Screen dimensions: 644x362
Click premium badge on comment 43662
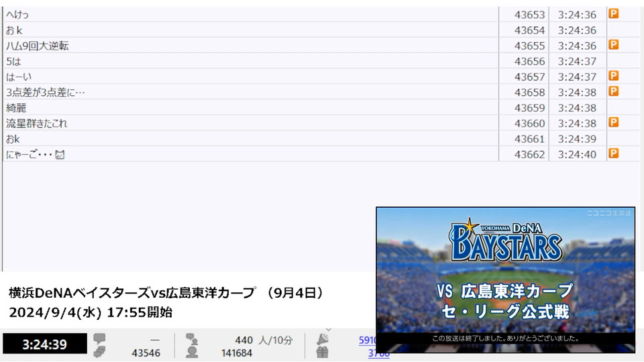pyautogui.click(x=614, y=154)
